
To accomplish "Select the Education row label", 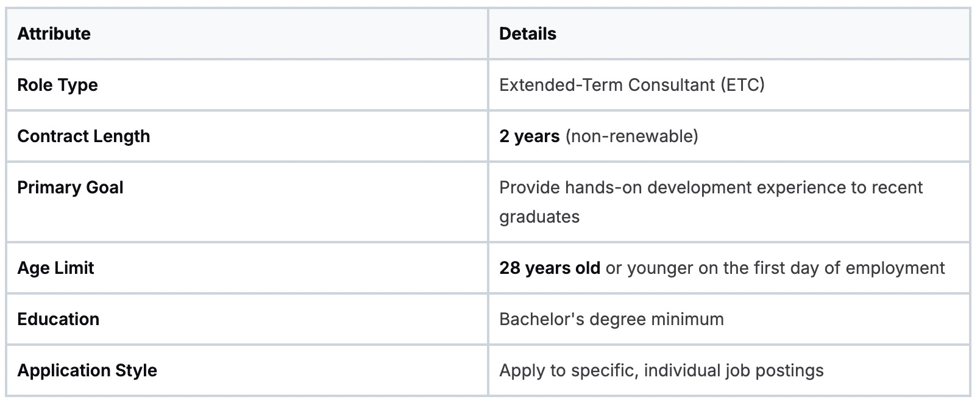I will pos(58,319).
